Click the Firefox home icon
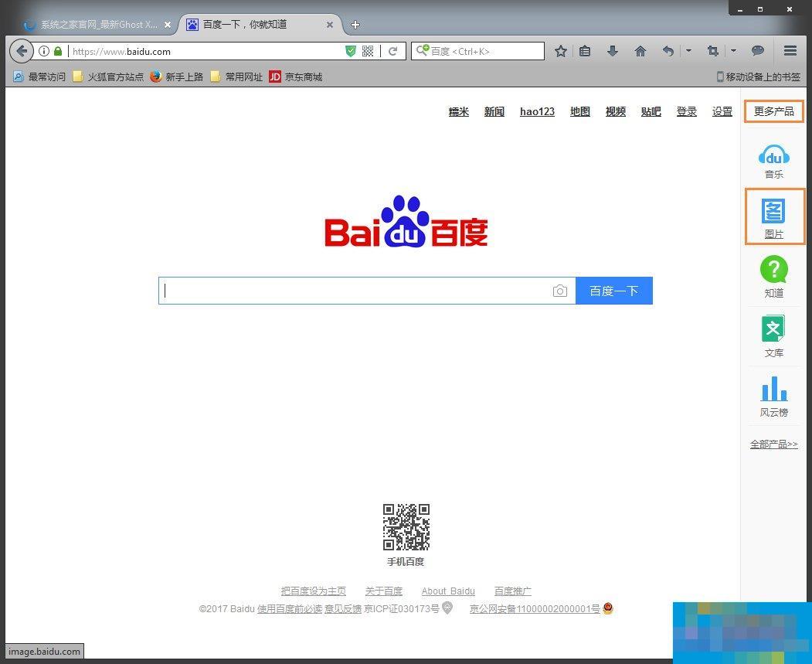 (x=640, y=51)
